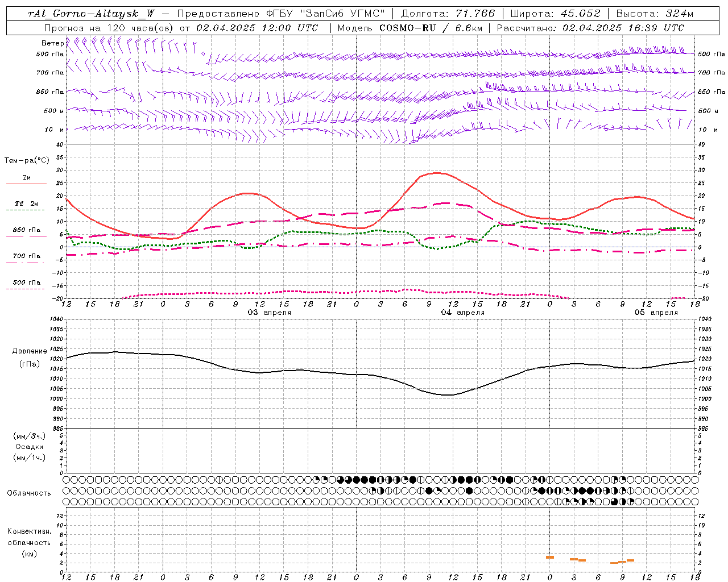Click the Высота: 324м header value
Image resolution: width=728 pixels, height=582 pixels.
coord(654,14)
